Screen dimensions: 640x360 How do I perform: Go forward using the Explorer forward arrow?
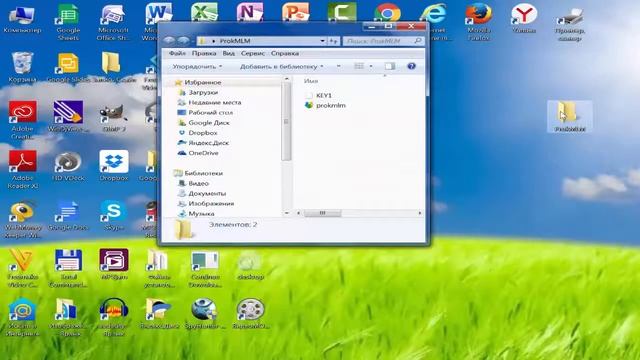pyautogui.click(x=184, y=40)
